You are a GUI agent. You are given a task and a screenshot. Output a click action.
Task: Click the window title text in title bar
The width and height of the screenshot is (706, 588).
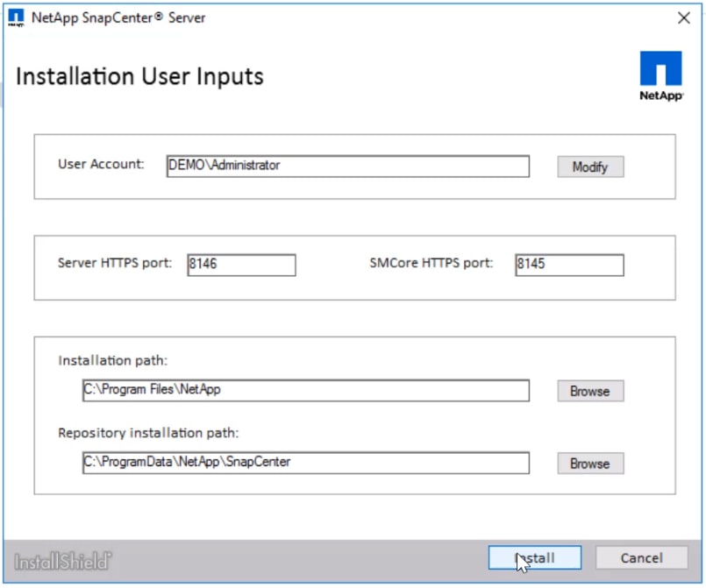tap(118, 18)
